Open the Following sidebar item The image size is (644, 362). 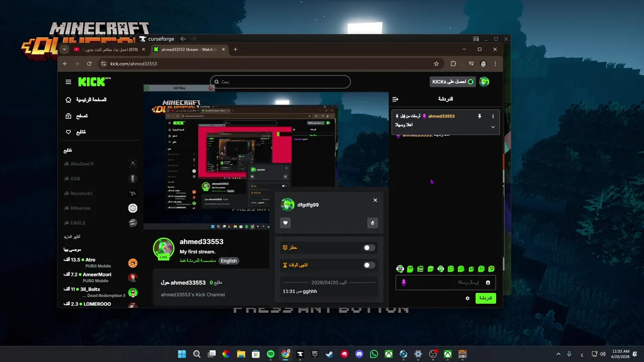click(x=75, y=132)
